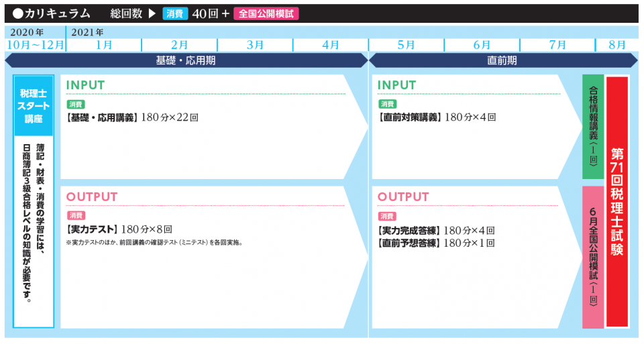
Task: Click the triangle arrow after 総回数
Action: tap(151, 13)
